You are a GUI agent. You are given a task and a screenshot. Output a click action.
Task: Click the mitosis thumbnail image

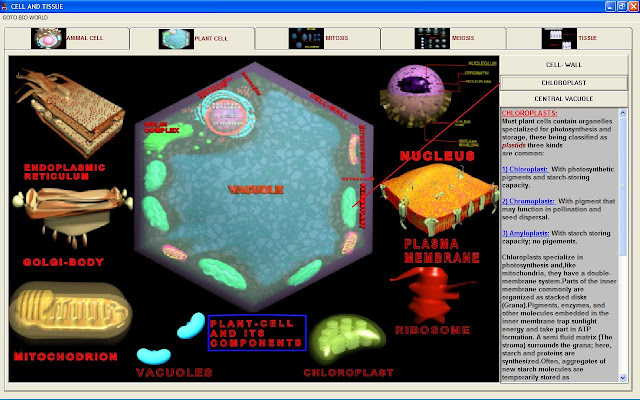tap(306, 38)
